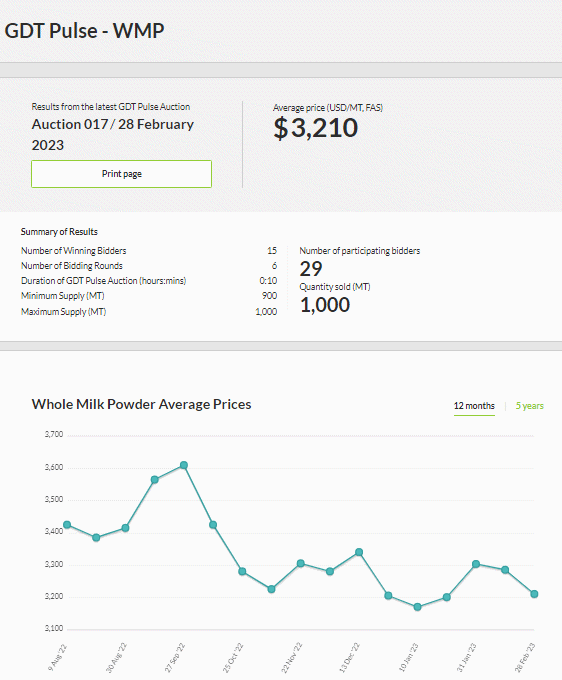Click the Summary of Results heading
The width and height of the screenshot is (562, 680).
point(59,232)
